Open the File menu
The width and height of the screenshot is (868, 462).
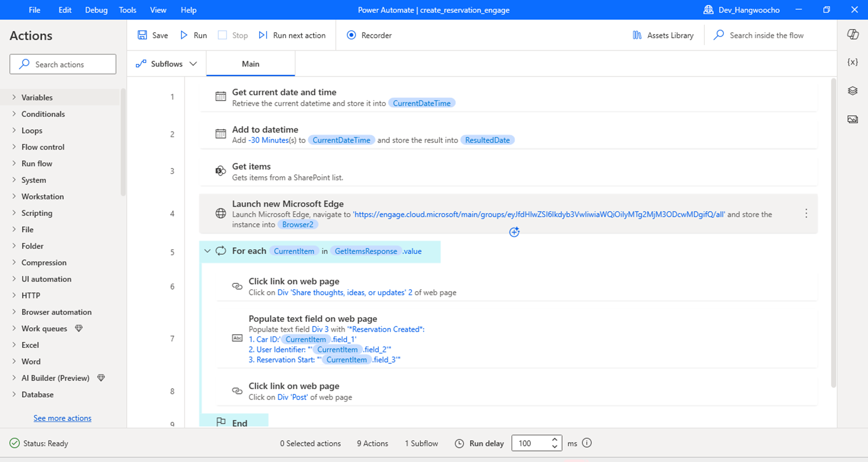coord(34,10)
